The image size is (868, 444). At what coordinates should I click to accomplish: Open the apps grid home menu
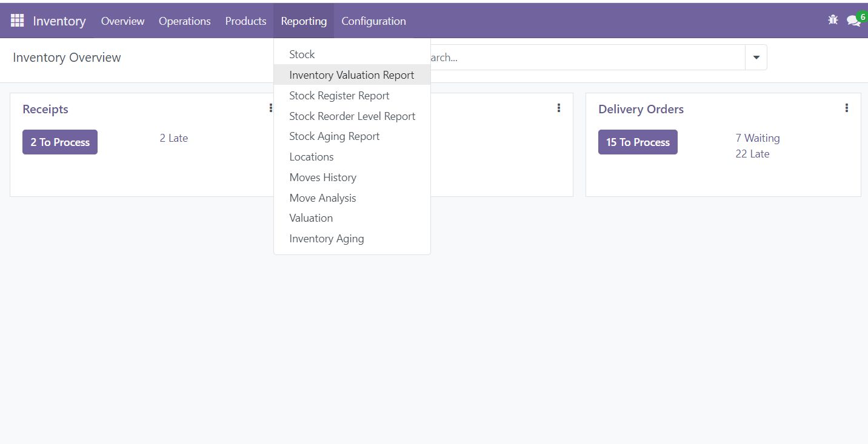pos(18,21)
